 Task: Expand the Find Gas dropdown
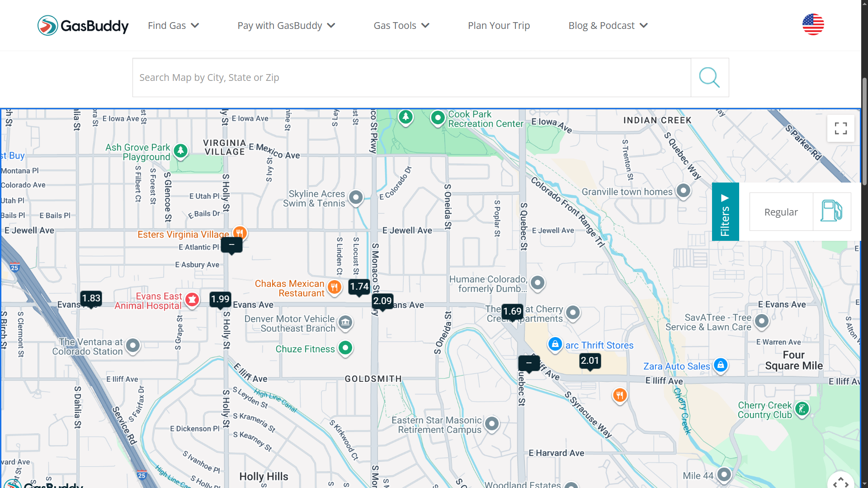173,26
